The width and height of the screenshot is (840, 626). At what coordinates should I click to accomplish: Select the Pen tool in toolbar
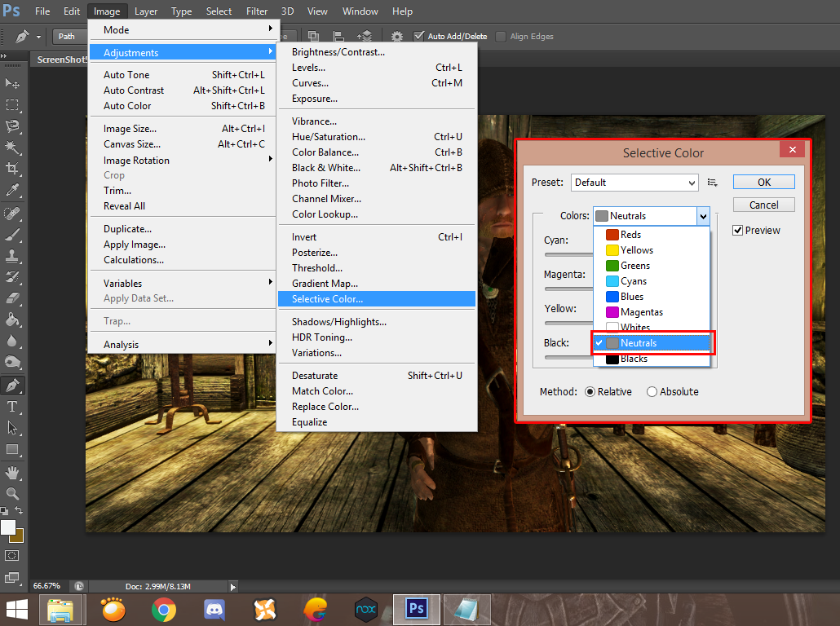(12, 386)
